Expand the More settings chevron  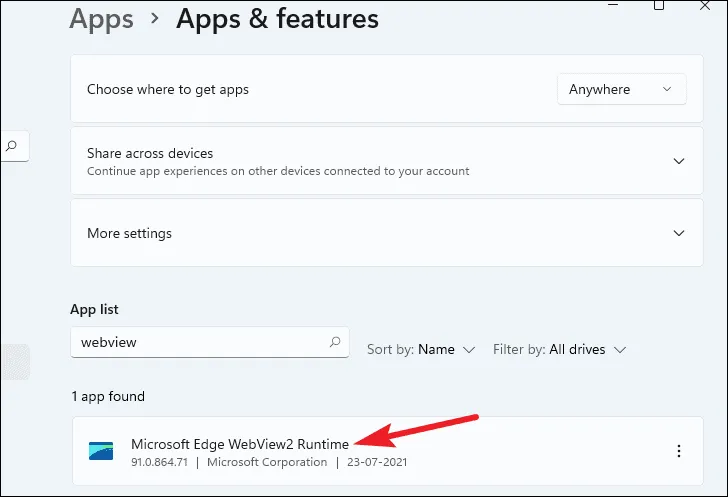click(679, 233)
